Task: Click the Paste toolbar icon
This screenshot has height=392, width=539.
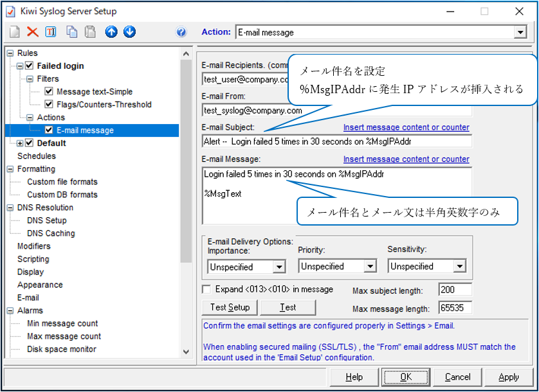Action: tap(90, 32)
